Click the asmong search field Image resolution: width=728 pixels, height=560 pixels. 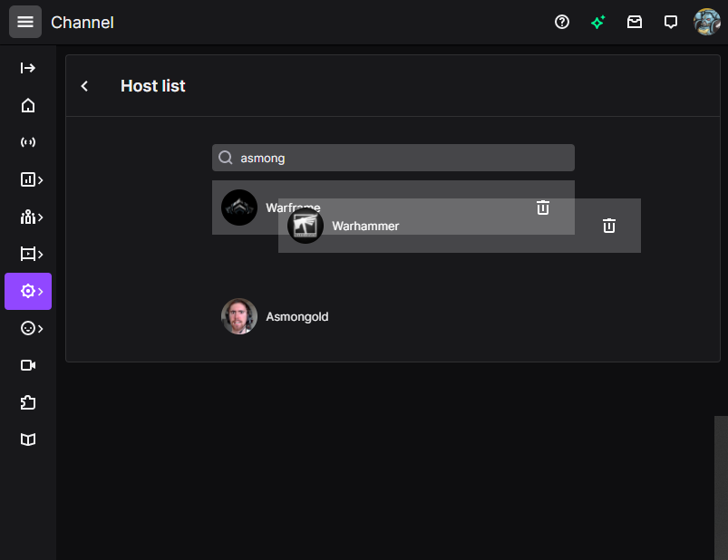393,158
